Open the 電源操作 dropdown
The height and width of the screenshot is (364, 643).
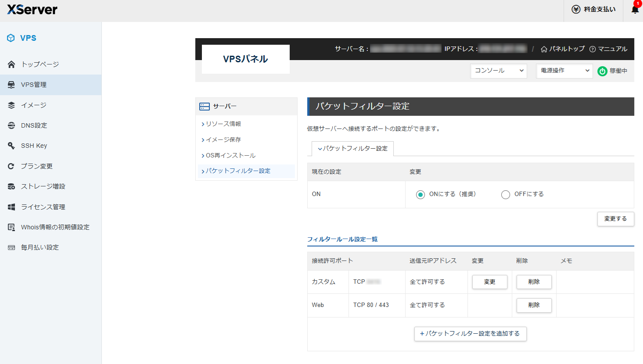564,71
